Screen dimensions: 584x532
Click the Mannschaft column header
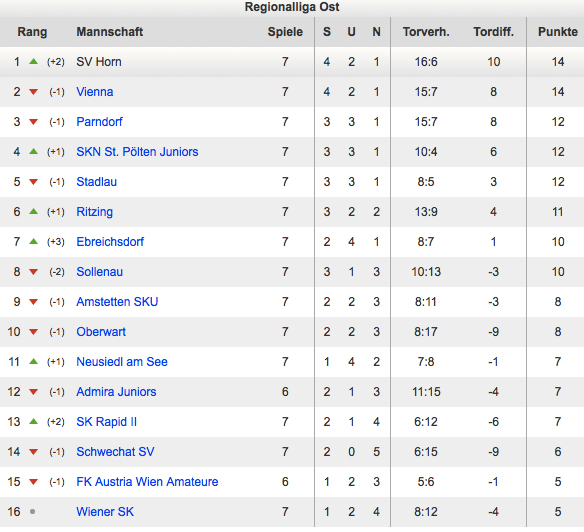pyautogui.click(x=110, y=32)
